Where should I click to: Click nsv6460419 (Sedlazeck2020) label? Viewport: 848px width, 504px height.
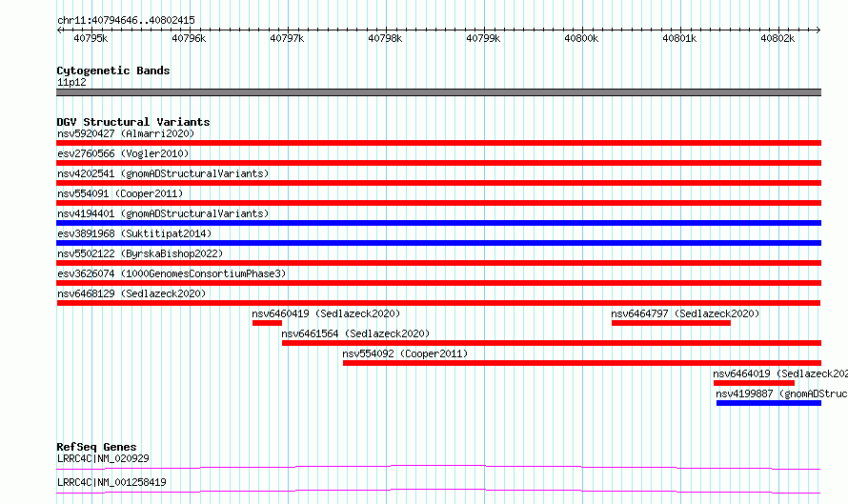point(326,313)
